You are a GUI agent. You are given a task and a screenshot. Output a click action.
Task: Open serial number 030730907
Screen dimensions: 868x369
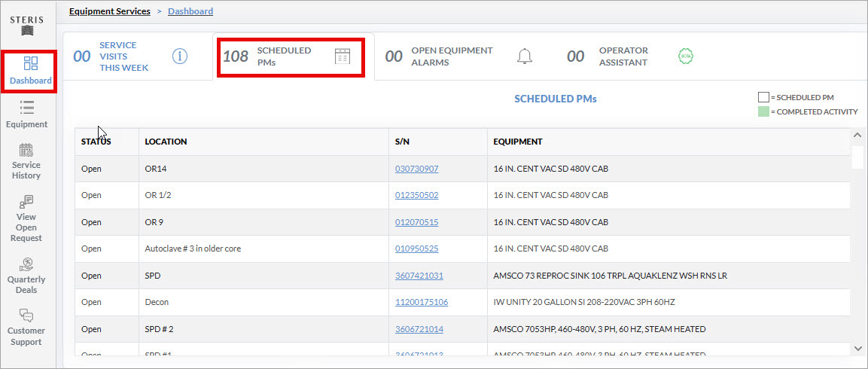pos(417,169)
